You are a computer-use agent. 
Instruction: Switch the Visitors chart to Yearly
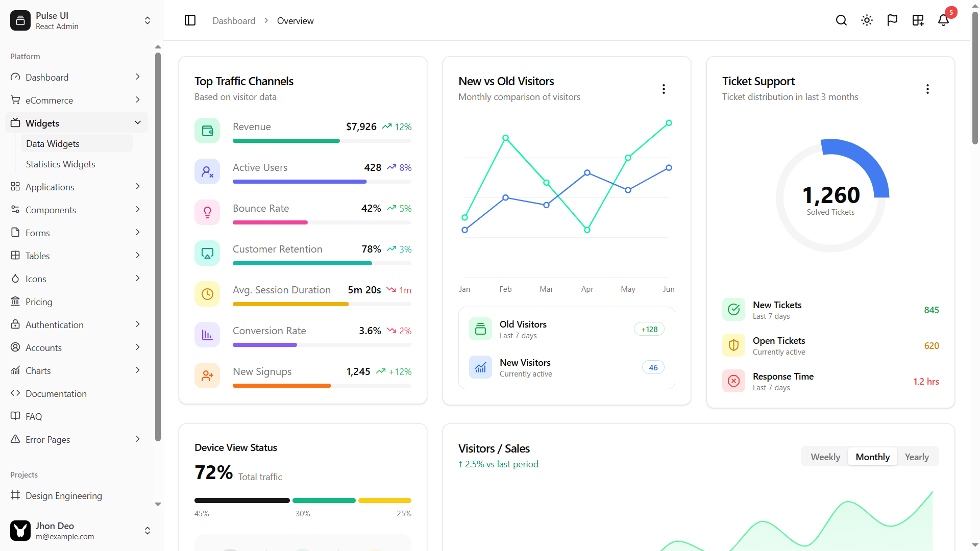(916, 457)
